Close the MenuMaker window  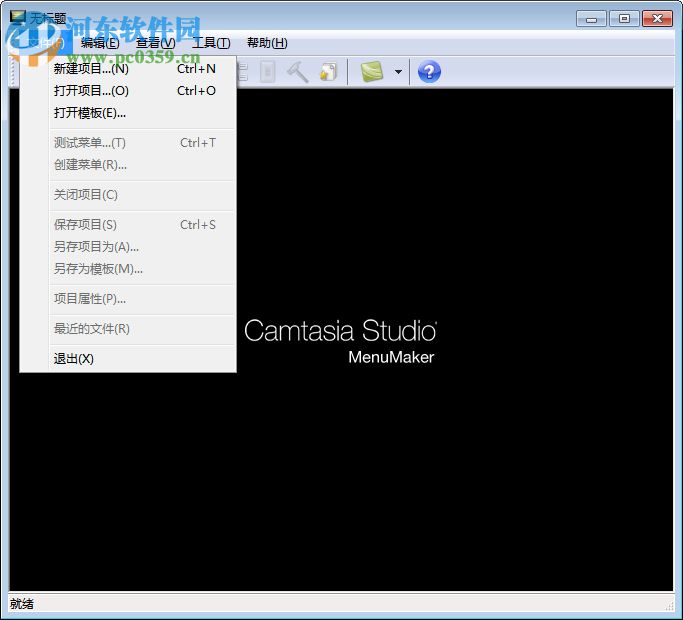(657, 19)
